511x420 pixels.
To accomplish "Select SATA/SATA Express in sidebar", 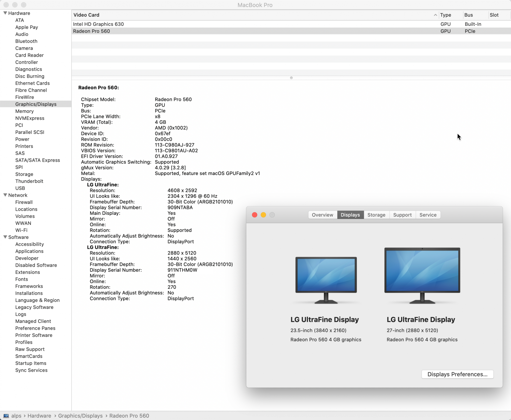I will pyautogui.click(x=38, y=160).
